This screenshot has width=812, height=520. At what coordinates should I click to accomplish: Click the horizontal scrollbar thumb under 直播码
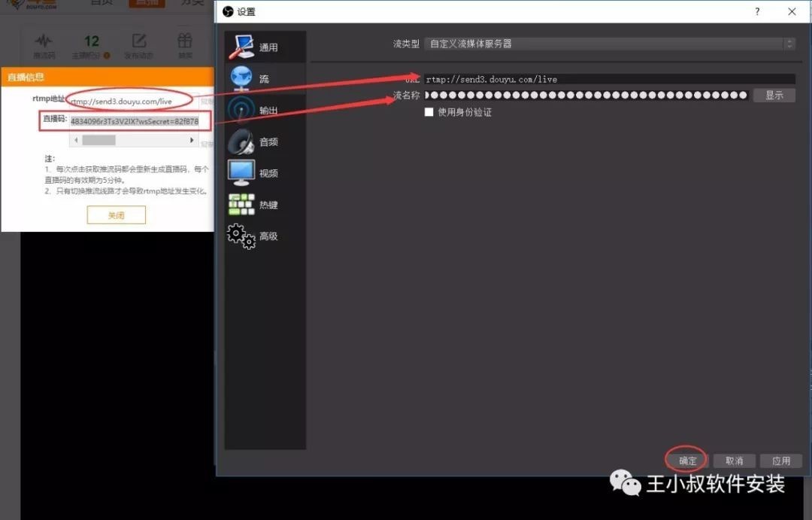[99, 140]
